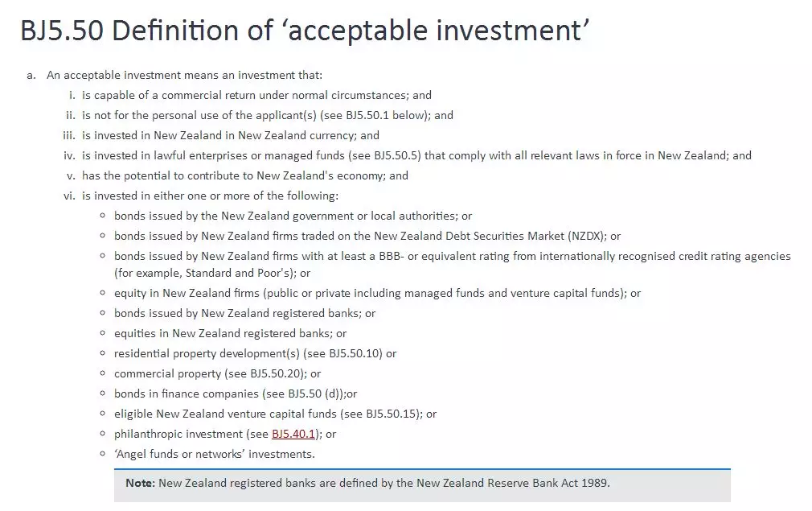Screen dimensions: 812x511
Task: Click the 'Angel funds or networks' investments bullet
Action: [214, 454]
